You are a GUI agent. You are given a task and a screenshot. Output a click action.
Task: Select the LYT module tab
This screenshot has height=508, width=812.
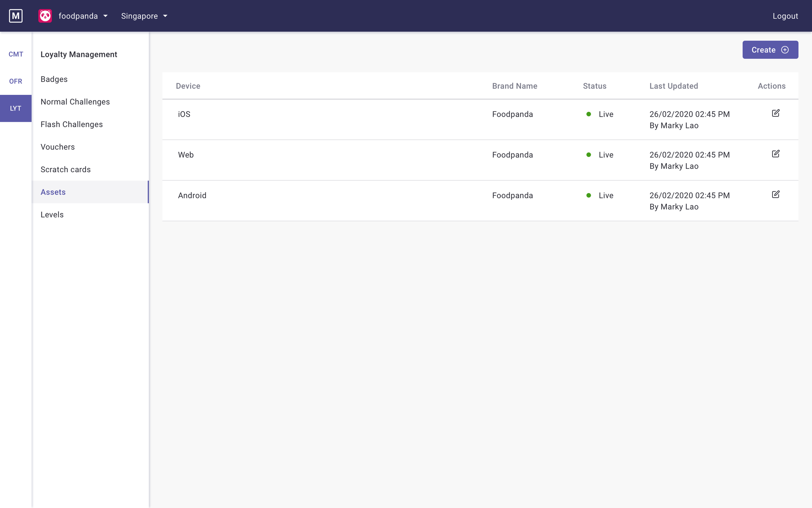(x=16, y=108)
